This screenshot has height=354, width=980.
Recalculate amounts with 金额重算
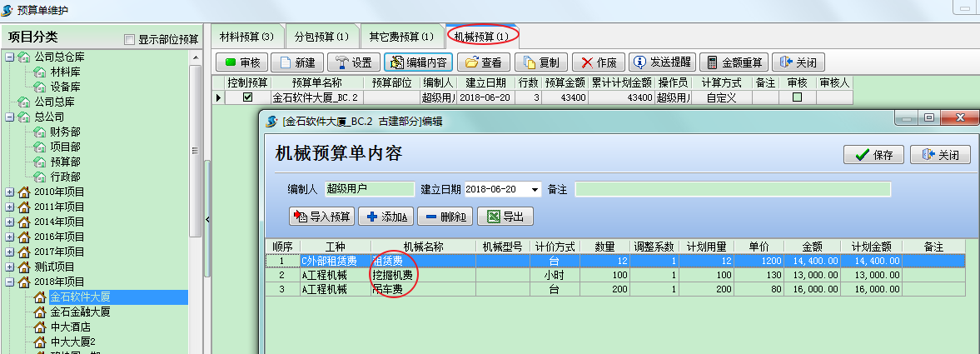734,62
